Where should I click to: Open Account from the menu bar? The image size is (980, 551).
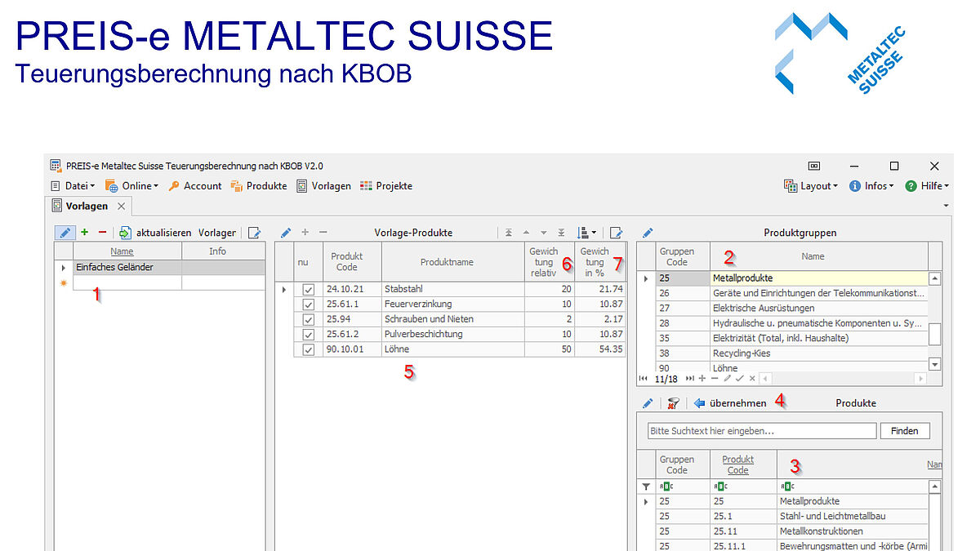(195, 186)
